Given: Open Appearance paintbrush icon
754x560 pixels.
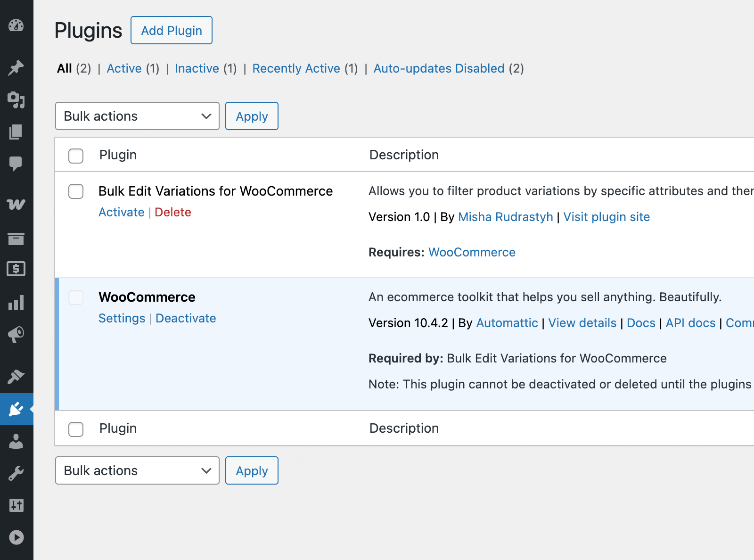Looking at the screenshot, I should pyautogui.click(x=16, y=377).
